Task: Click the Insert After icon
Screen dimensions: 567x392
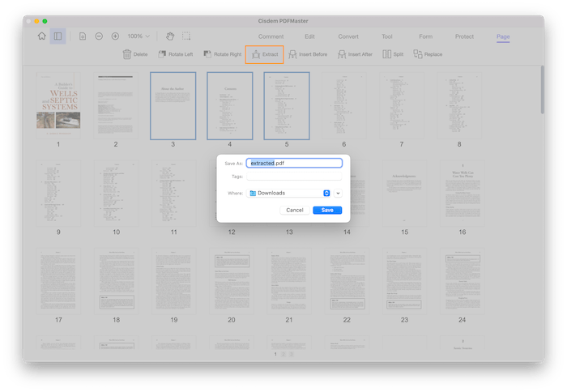Action: [342, 54]
